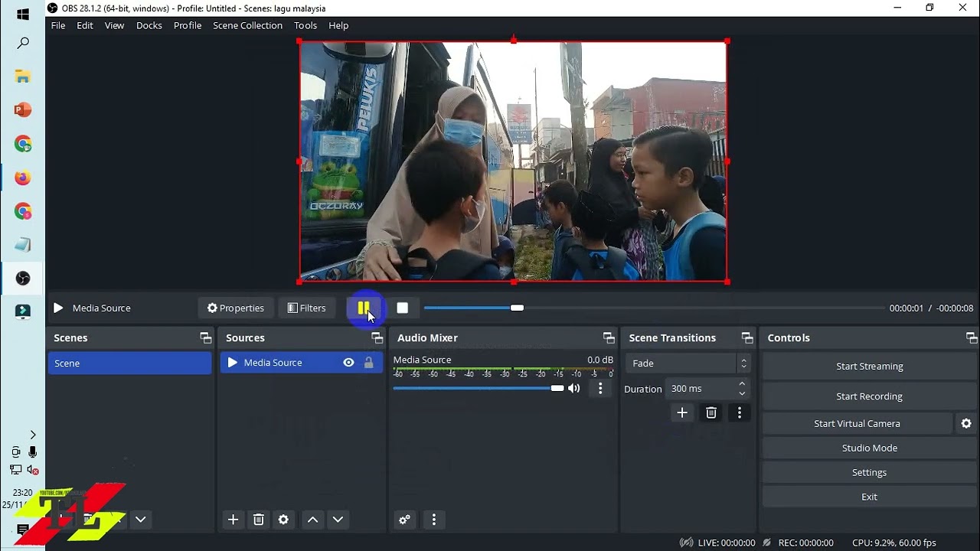
Task: Open Filters for the selected source
Action: [306, 308]
